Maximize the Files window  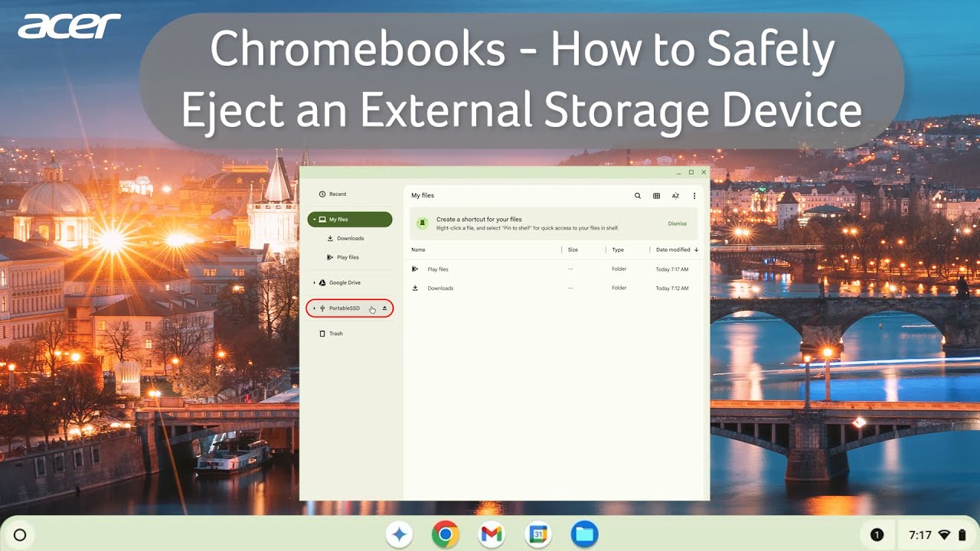691,172
